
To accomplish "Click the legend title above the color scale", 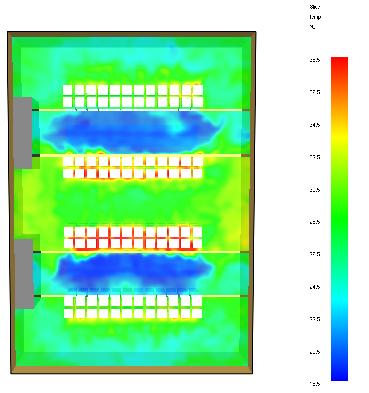I will [x=315, y=17].
